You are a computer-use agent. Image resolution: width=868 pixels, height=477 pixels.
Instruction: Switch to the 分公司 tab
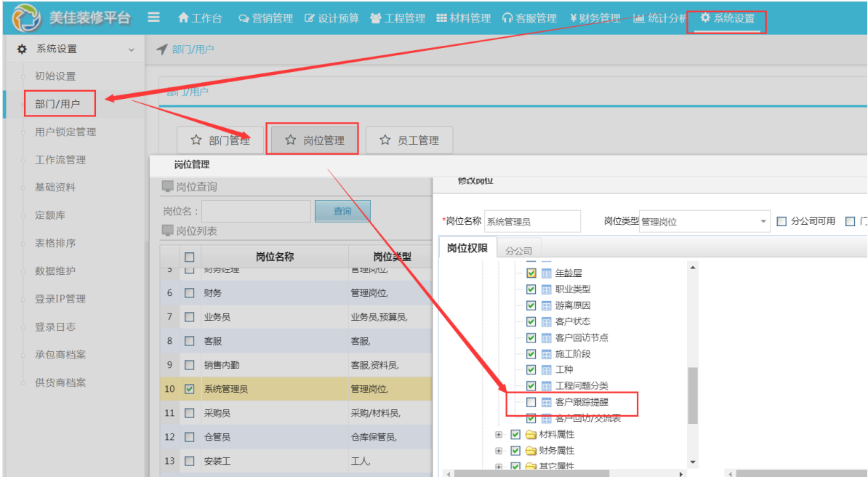tap(518, 250)
